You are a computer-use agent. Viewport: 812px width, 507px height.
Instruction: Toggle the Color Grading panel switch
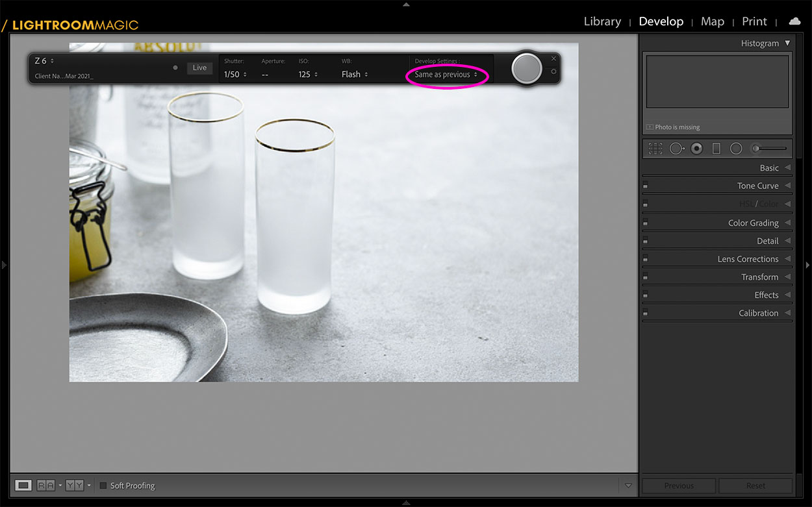[x=645, y=223]
